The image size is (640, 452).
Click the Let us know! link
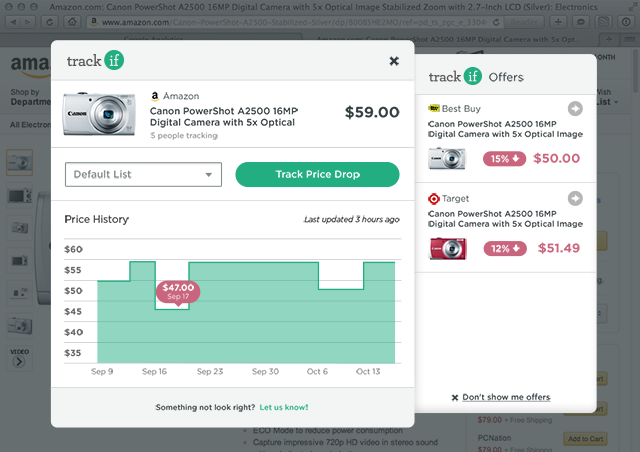coord(284,407)
